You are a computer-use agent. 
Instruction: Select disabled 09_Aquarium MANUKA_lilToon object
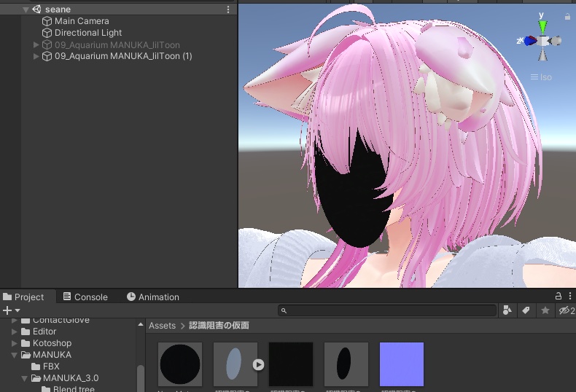(117, 44)
